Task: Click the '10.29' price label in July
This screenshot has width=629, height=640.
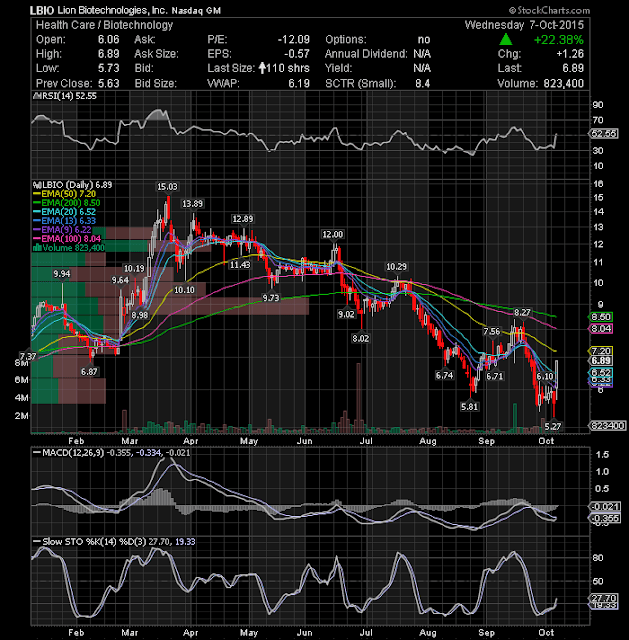Action: [x=396, y=267]
